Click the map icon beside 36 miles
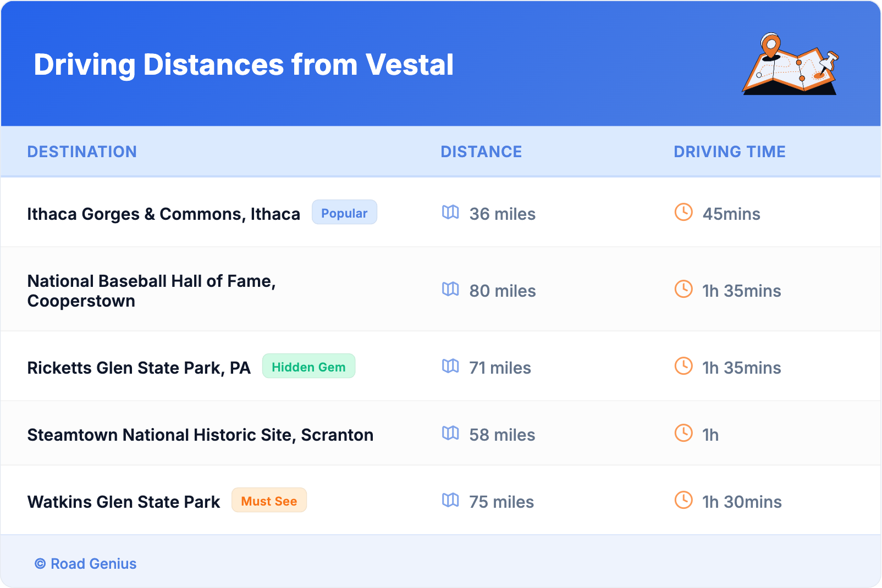Screen dimensions: 882x588 450,212
